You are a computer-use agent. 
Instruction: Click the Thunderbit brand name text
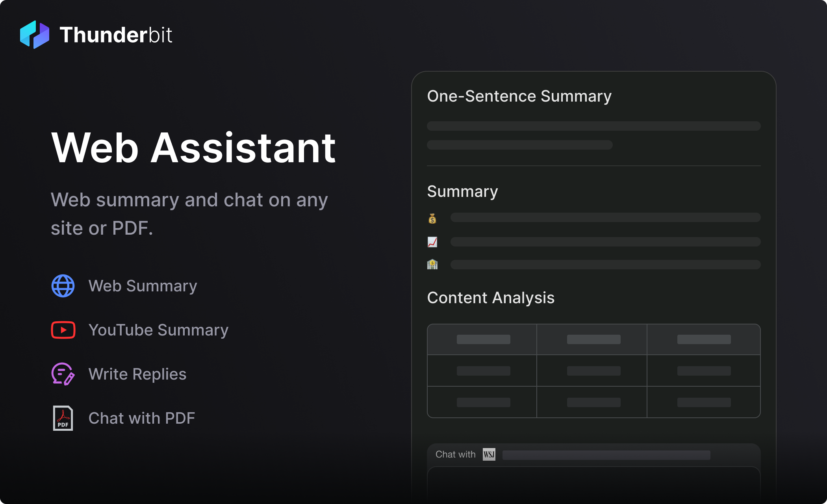pyautogui.click(x=116, y=35)
